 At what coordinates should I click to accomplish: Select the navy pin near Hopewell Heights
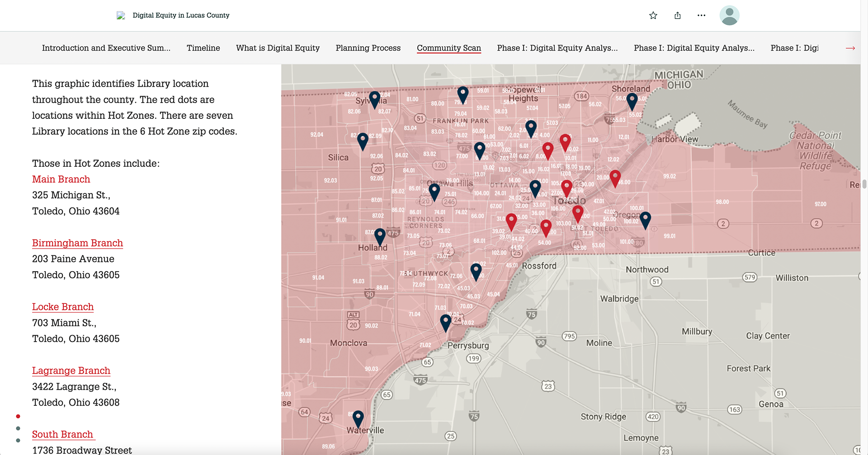[x=462, y=95]
